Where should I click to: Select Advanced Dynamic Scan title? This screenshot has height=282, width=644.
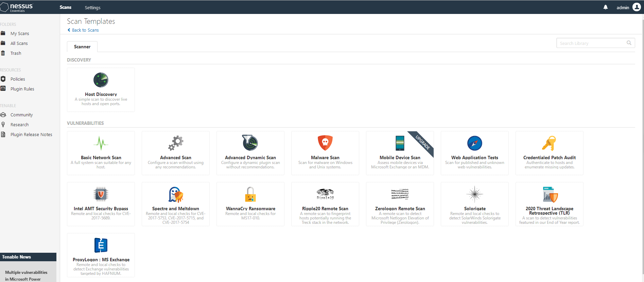coord(250,157)
